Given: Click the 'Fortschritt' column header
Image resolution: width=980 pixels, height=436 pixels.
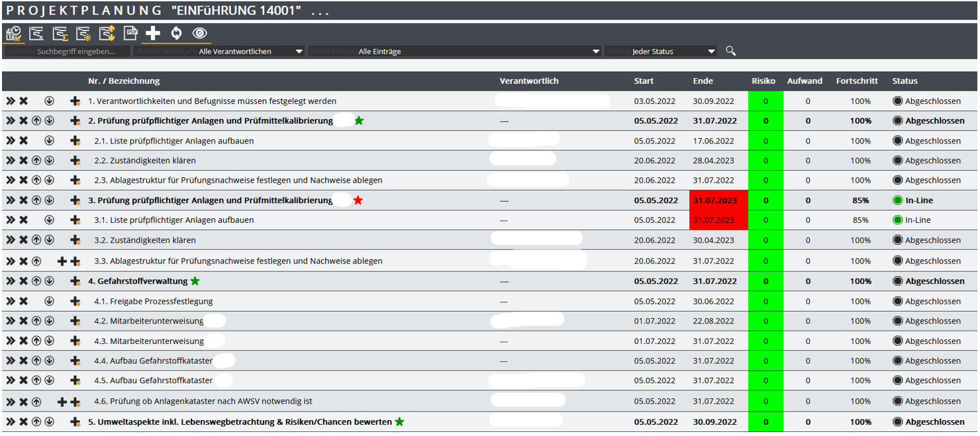Looking at the screenshot, I should click(x=856, y=81).
